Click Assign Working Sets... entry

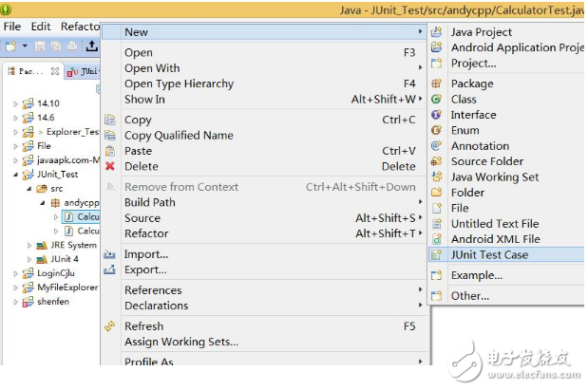point(181,342)
